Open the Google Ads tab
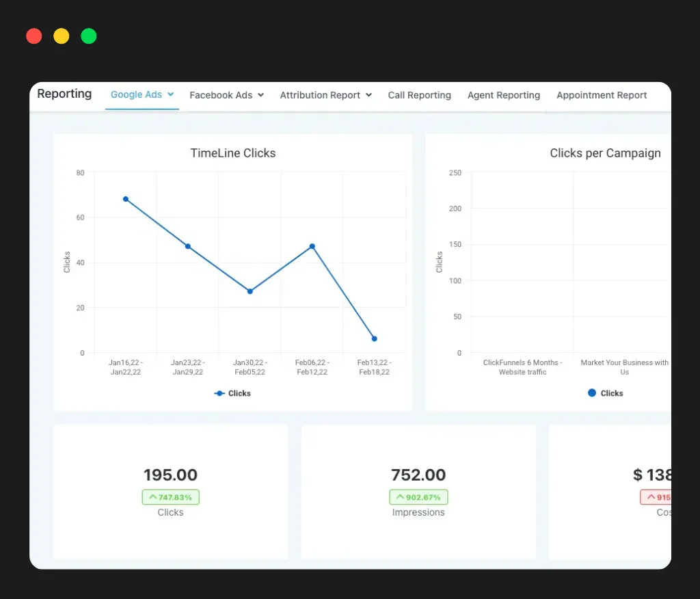 coord(142,94)
